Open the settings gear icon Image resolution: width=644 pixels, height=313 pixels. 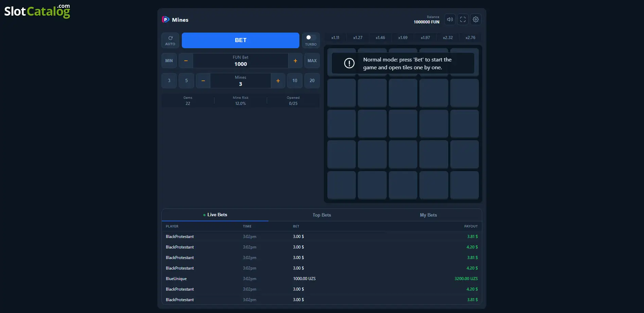tap(476, 19)
